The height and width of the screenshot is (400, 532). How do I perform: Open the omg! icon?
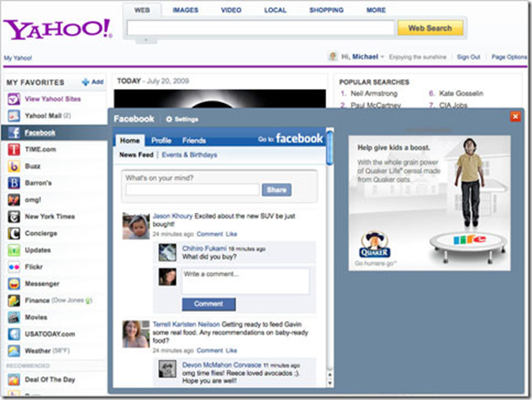point(14,199)
